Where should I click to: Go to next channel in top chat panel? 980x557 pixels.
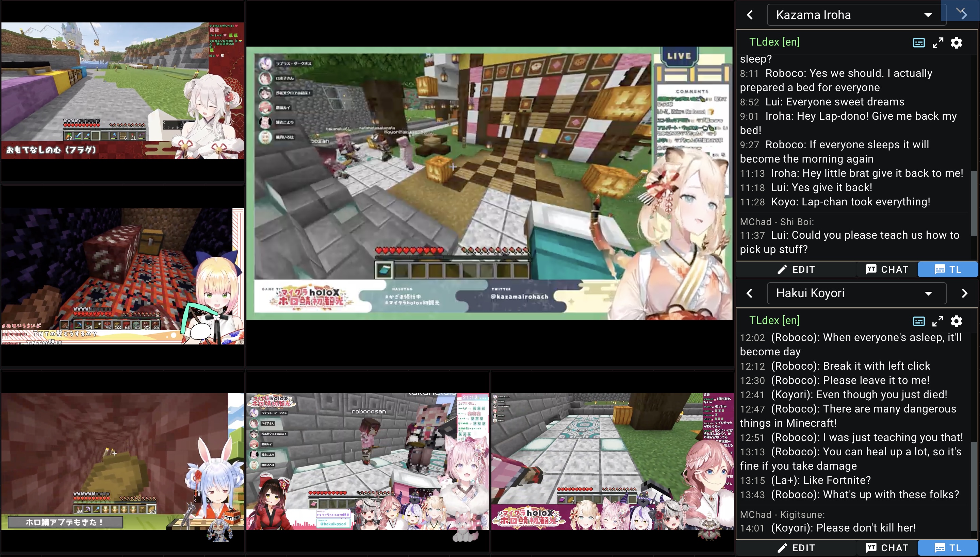pyautogui.click(x=964, y=14)
